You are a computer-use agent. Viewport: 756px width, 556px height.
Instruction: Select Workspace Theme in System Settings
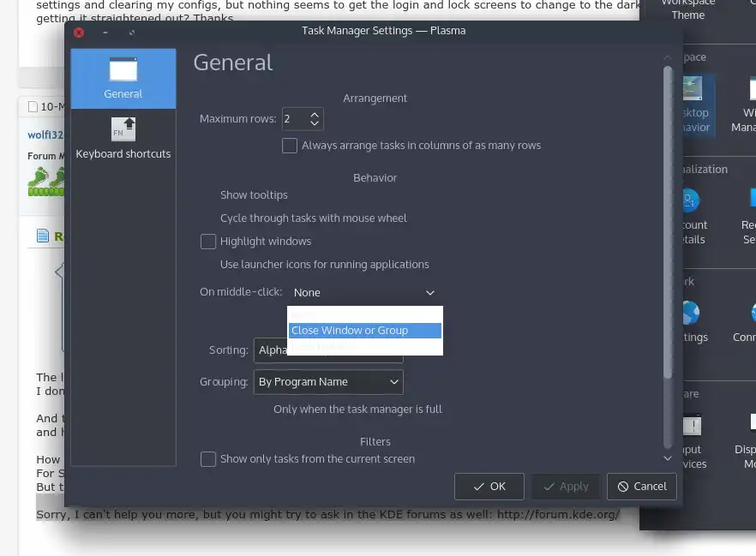(x=688, y=10)
